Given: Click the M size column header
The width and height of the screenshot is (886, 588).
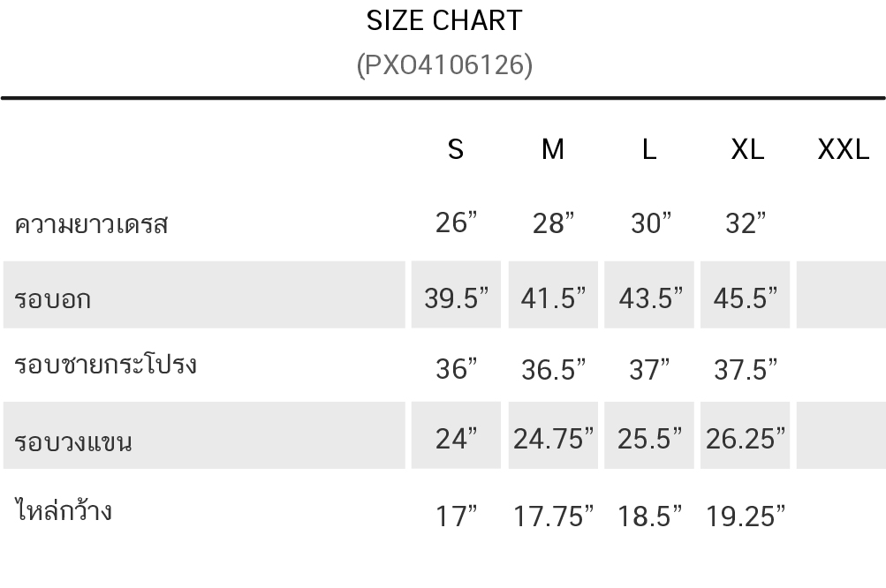Looking at the screenshot, I should pyautogui.click(x=553, y=150).
